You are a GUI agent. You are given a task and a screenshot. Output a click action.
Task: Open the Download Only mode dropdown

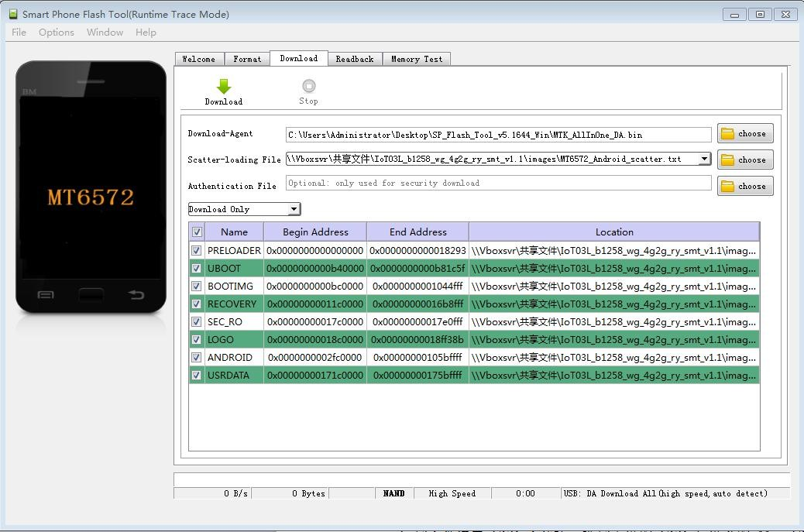(244, 209)
